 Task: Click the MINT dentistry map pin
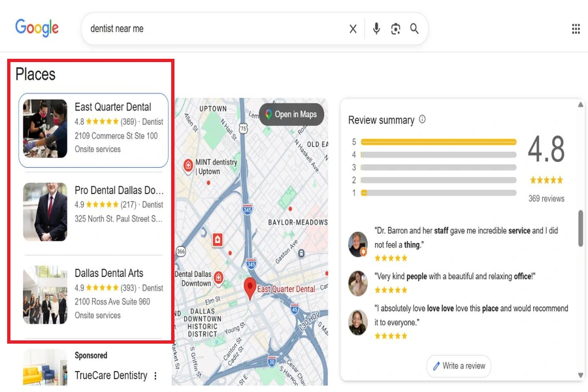pos(188,165)
